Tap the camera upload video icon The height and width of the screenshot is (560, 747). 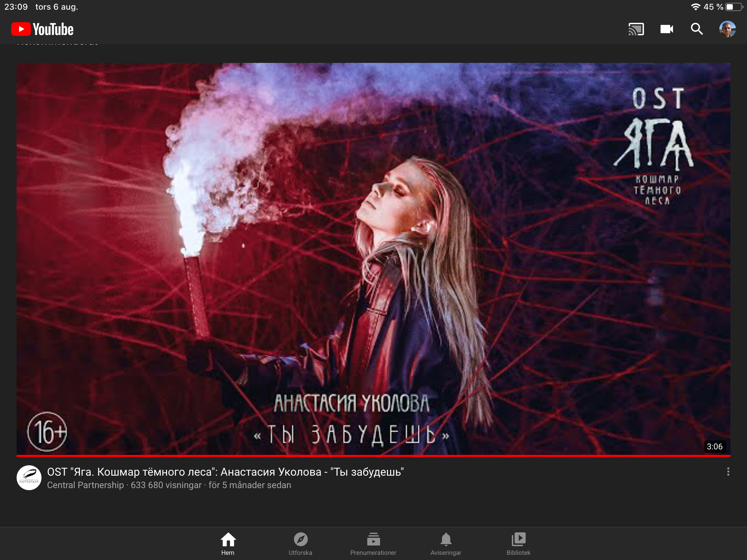pos(666,29)
